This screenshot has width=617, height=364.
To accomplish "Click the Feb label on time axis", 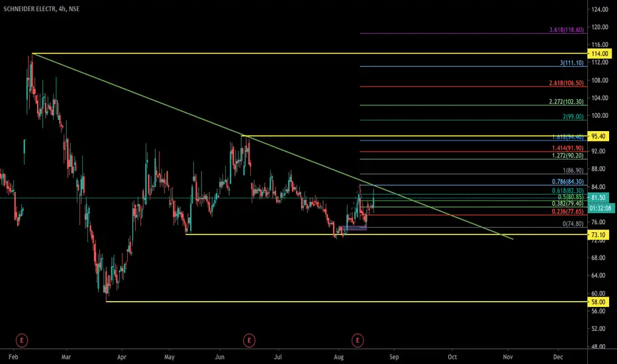I will click(13, 357).
